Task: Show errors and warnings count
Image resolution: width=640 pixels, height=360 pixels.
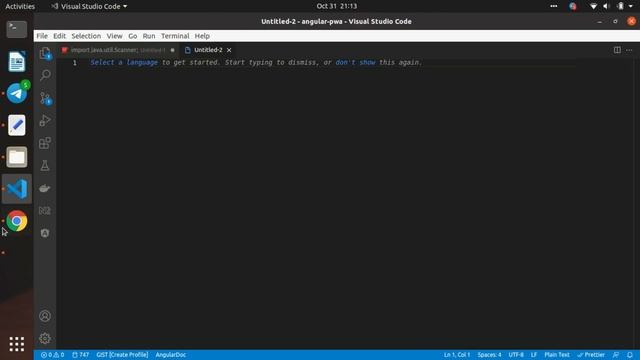Action: click(52, 355)
